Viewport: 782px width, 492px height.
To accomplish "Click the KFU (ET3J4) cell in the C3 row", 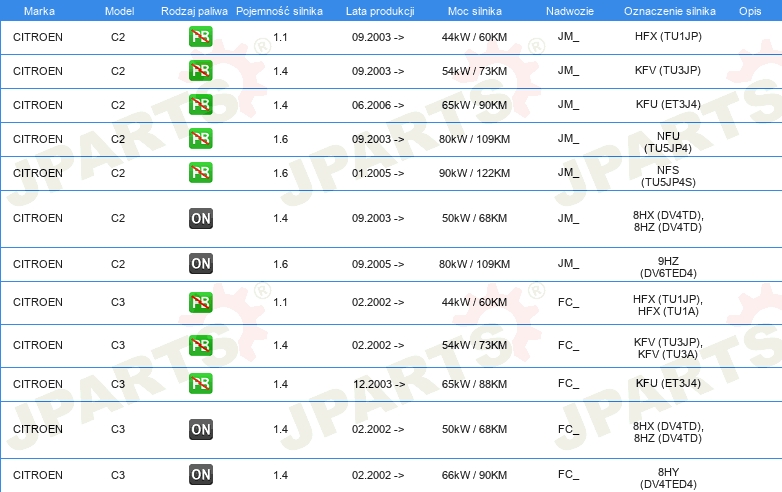I will coord(668,383).
